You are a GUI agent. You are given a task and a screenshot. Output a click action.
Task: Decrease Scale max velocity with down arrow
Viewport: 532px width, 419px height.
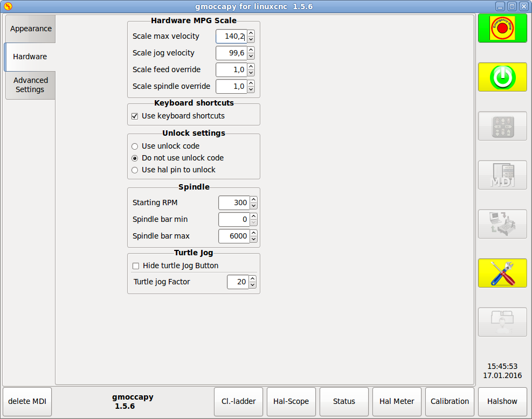coord(251,39)
